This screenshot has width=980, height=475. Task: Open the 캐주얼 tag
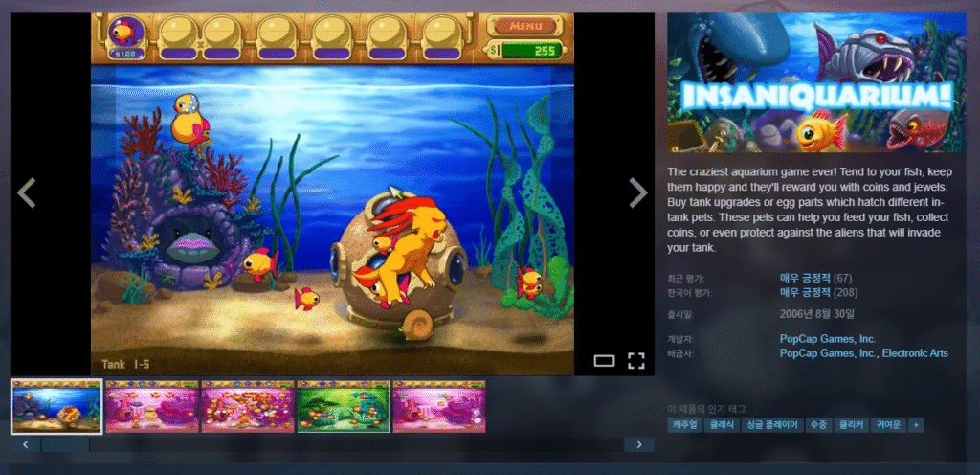pos(685,424)
